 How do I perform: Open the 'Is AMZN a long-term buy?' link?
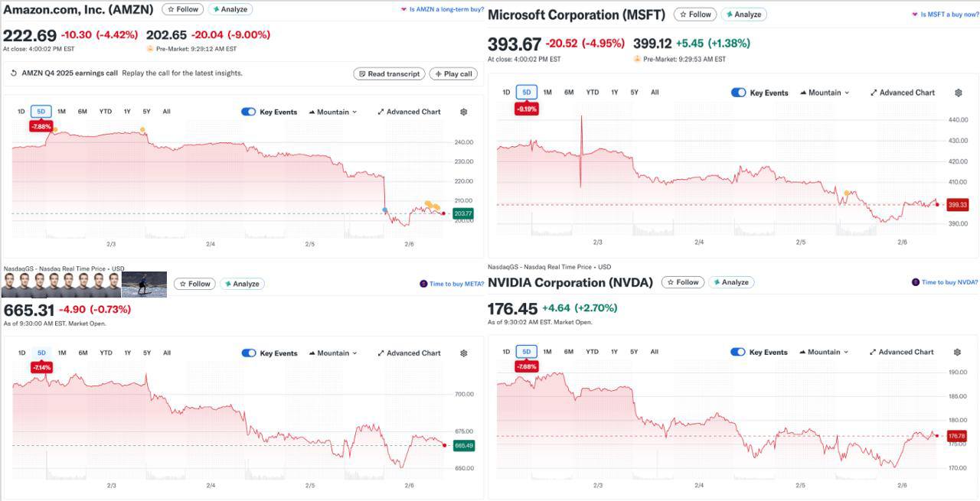pyautogui.click(x=446, y=9)
